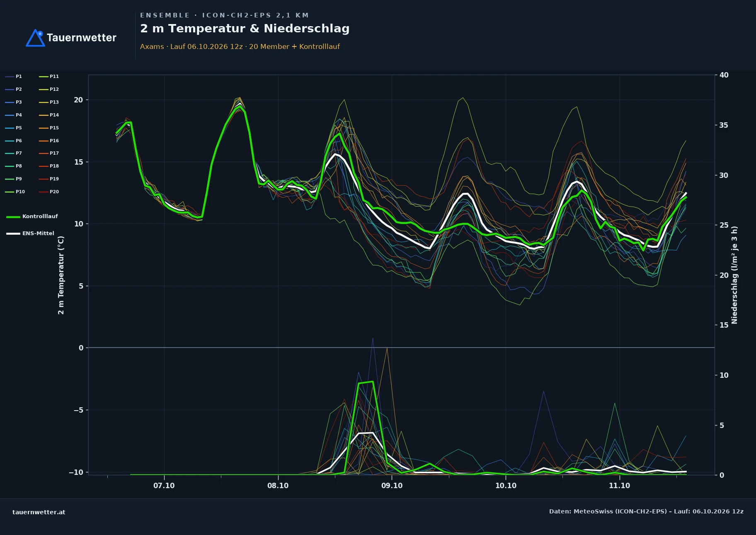Click the tauernwetter.at footer text
Viewport: 756px width, 535px height.
pyautogui.click(x=39, y=512)
